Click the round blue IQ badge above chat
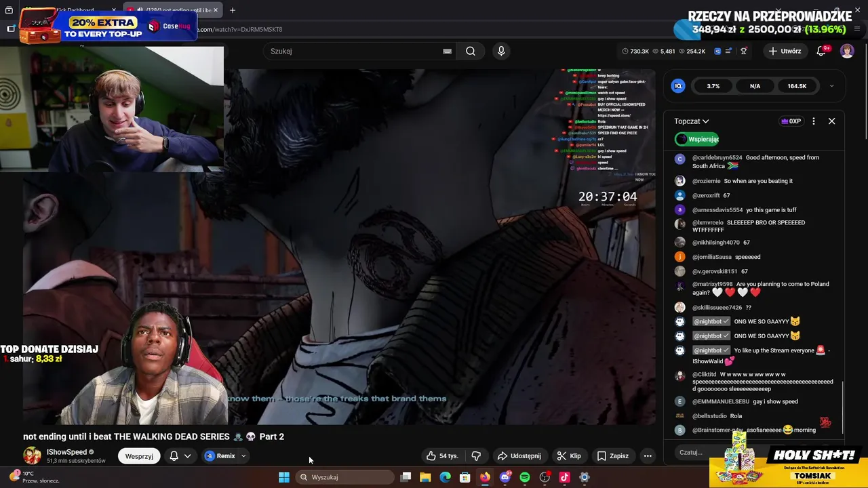This screenshot has width=868, height=488. coord(677,86)
